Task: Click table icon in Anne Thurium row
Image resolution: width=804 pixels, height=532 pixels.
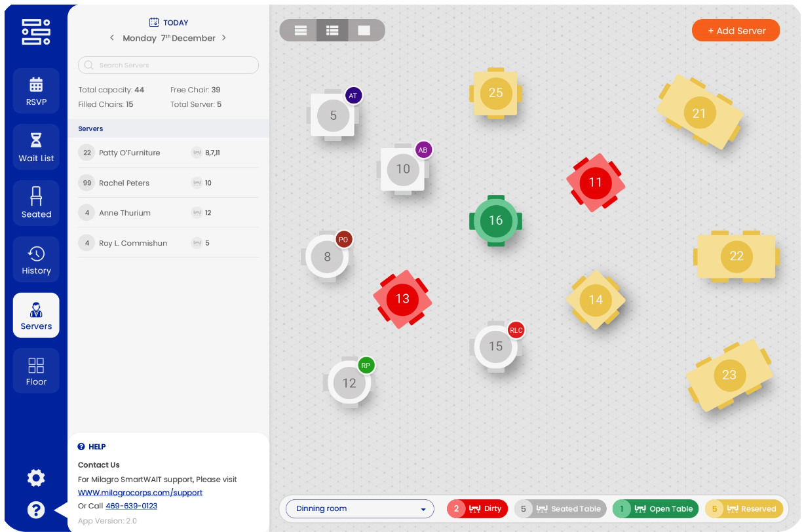Action: pyautogui.click(x=197, y=213)
